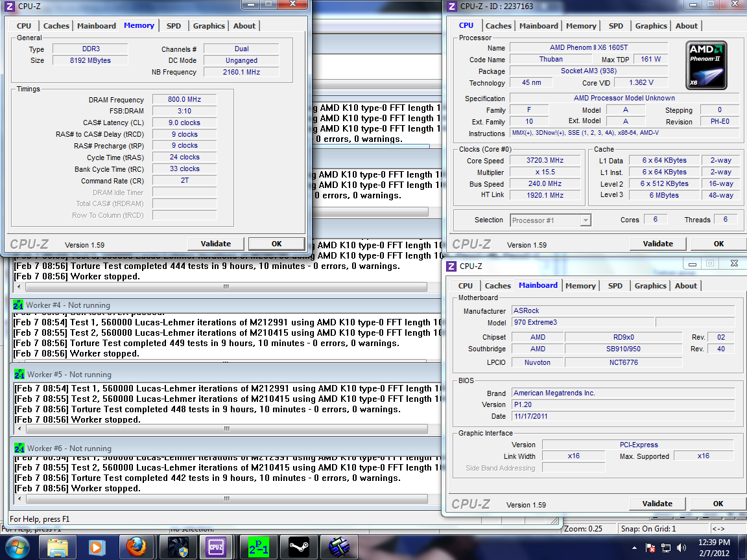
Task: Open Caches tab in CPU-Z ID window
Action: [x=498, y=26]
